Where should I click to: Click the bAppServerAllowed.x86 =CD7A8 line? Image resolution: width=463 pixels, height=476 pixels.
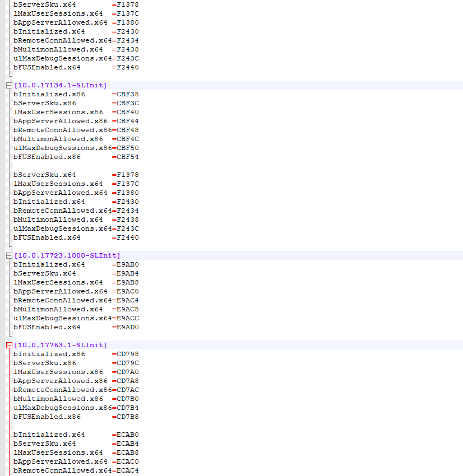76,381
